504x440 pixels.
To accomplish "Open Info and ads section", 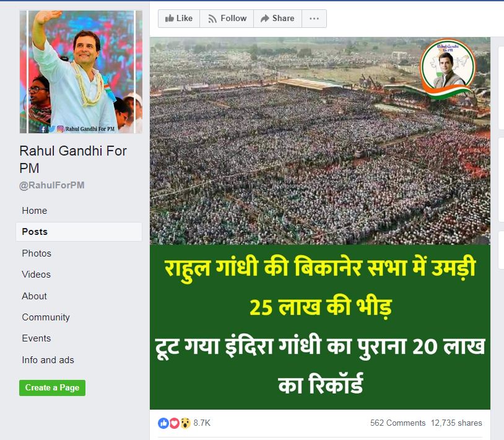I will coord(48,360).
